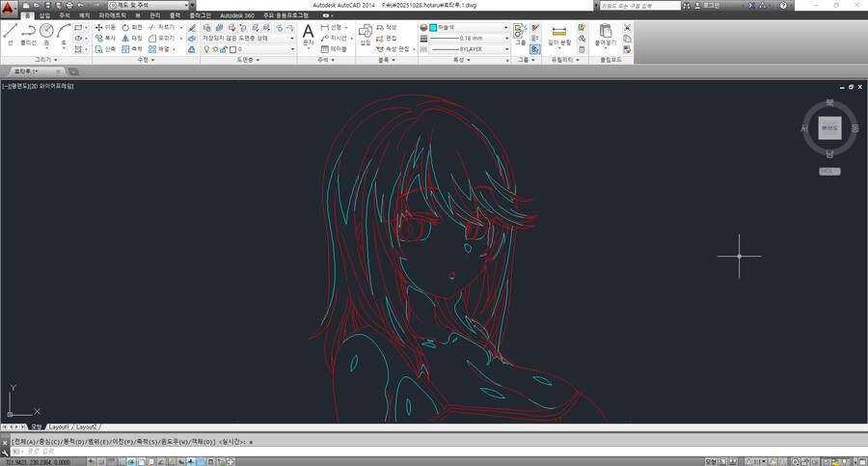The height and width of the screenshot is (466, 868).
Task: Click the keyword search input field
Action: [637, 5]
